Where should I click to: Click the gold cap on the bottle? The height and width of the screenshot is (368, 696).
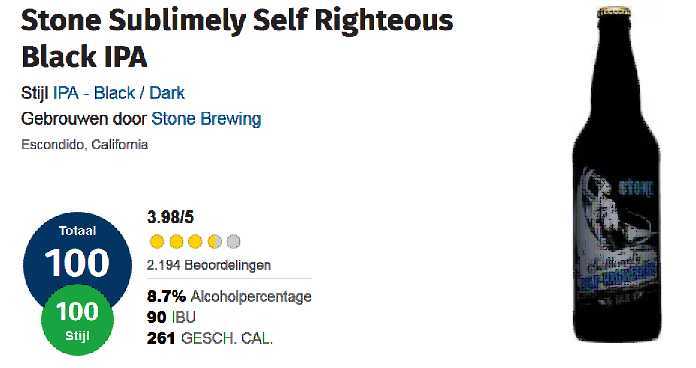[614, 11]
